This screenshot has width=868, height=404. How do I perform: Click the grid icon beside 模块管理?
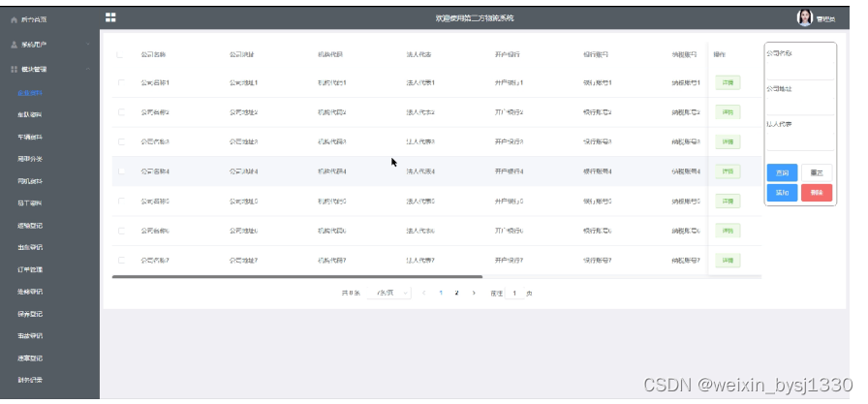click(x=15, y=69)
